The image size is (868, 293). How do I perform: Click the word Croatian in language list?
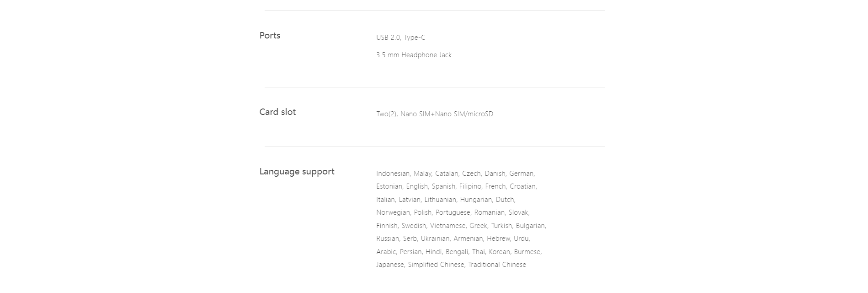(522, 186)
